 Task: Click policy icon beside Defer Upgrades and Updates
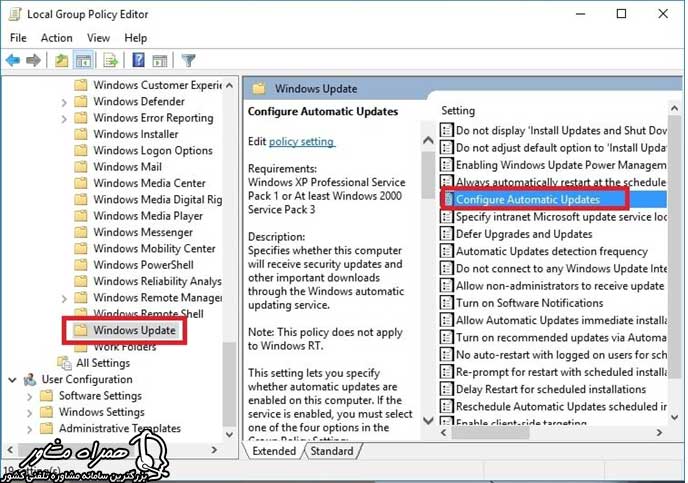tap(446, 234)
